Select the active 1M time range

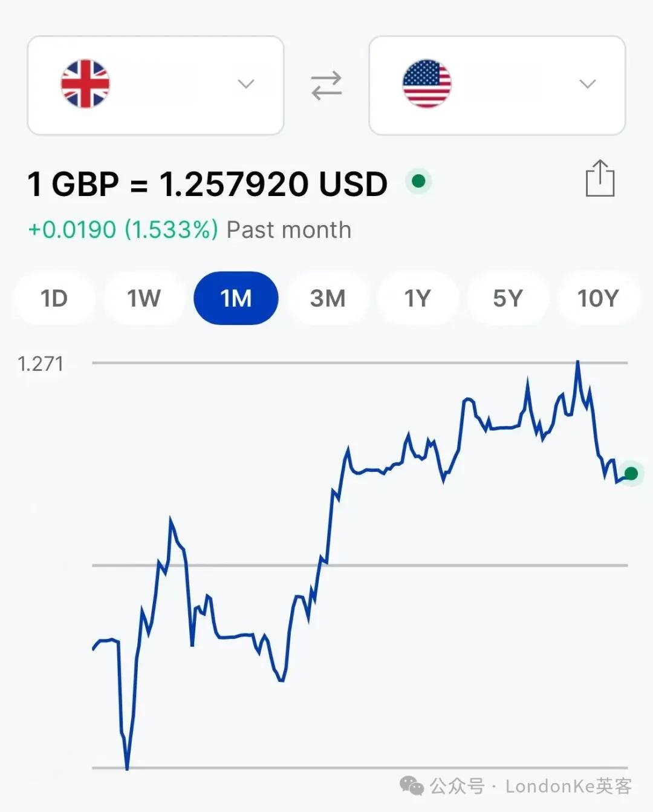[236, 298]
